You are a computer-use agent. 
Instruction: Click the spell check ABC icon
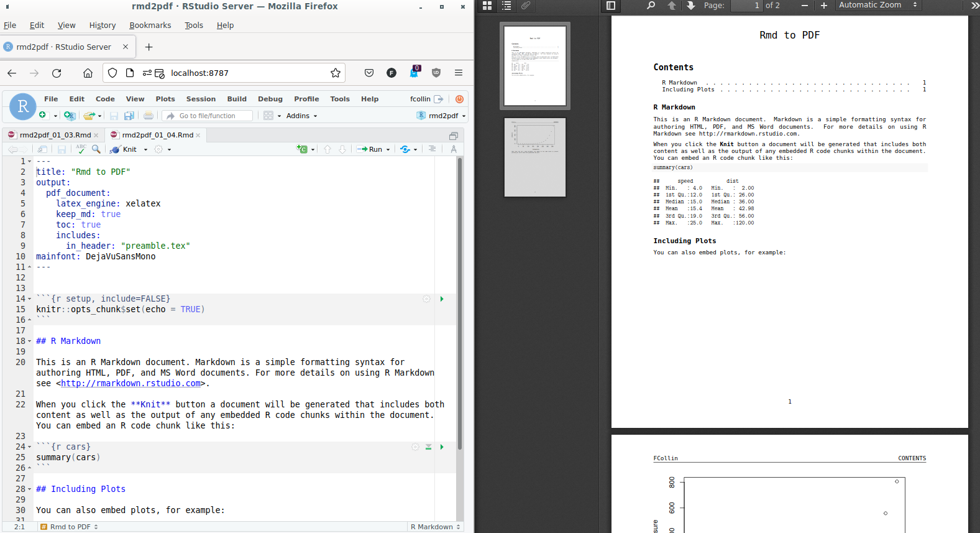81,149
